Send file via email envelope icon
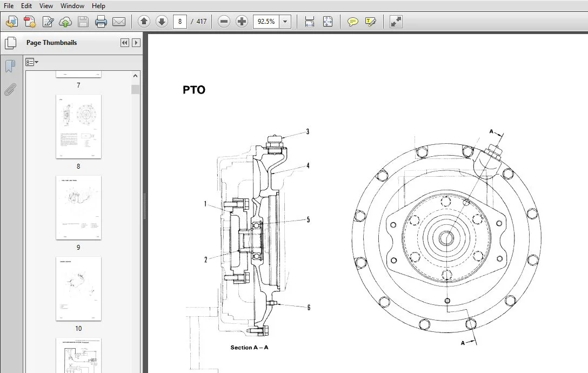 click(x=119, y=22)
